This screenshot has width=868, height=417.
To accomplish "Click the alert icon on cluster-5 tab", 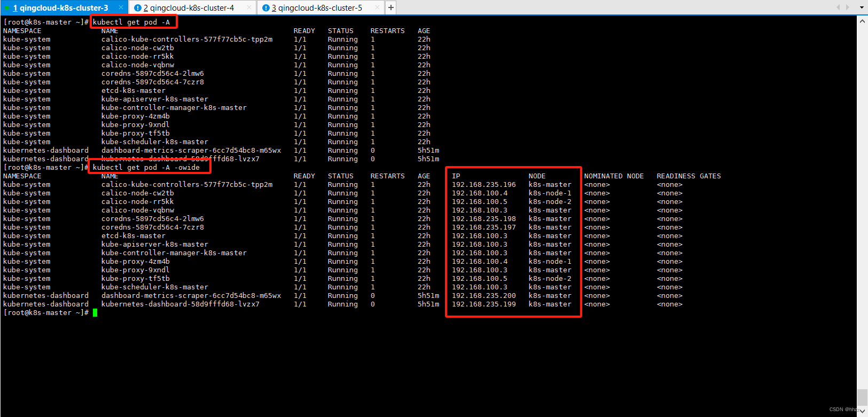I will pos(266,8).
